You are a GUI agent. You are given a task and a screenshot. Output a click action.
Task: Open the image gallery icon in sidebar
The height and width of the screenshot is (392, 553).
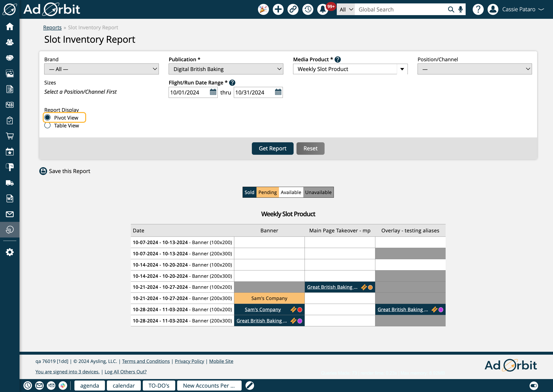(x=10, y=73)
